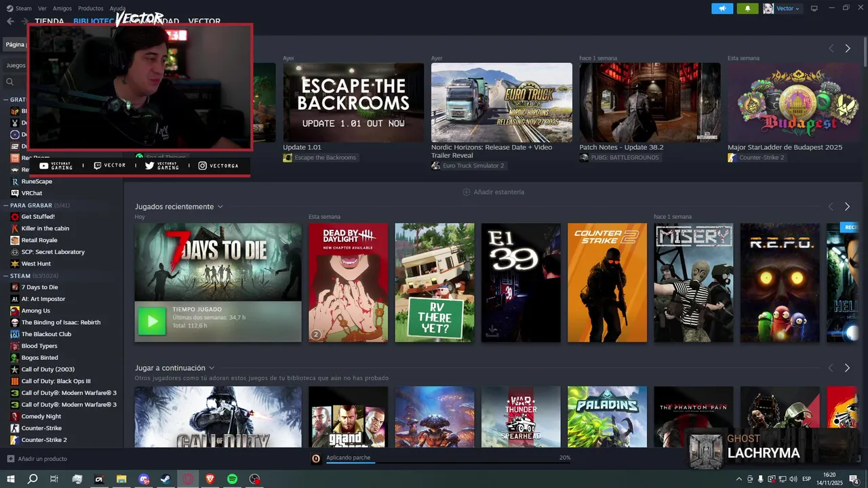Screen dimensions: 868x488
Task: Advance Jugados recientemente shelf right arrow
Action: [x=847, y=207]
